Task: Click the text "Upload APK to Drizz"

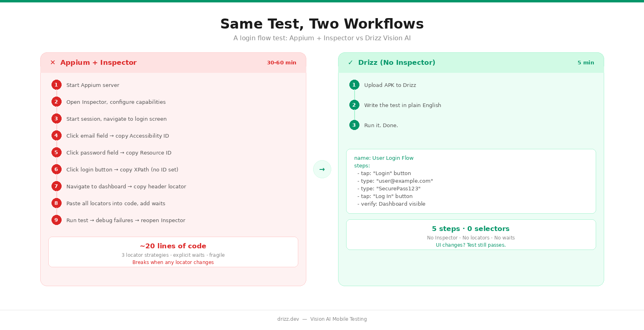Action: pos(390,85)
